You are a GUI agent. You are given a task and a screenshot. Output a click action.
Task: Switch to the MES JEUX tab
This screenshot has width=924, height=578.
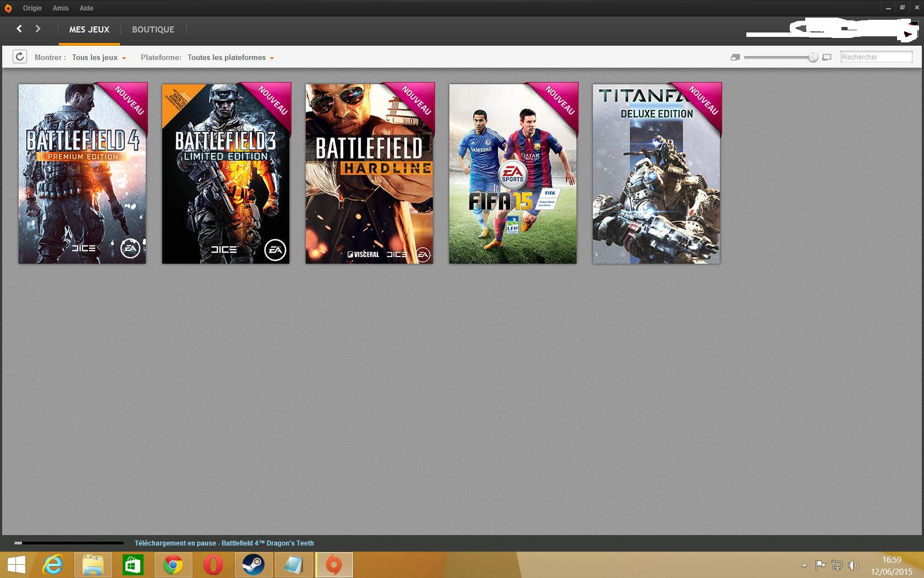coord(89,30)
